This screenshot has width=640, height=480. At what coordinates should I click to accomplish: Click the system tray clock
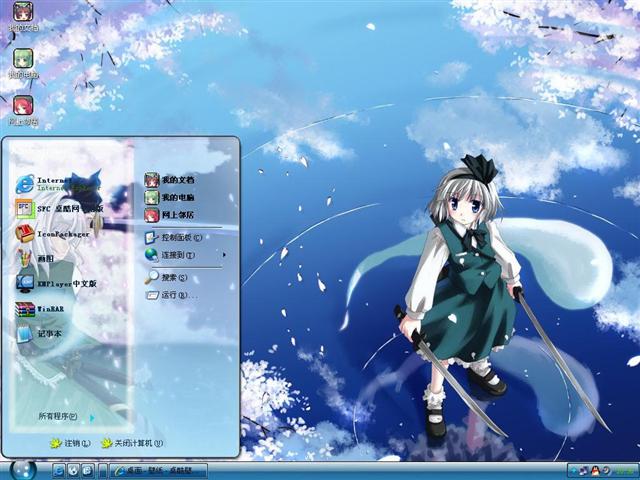pyautogui.click(x=622, y=471)
